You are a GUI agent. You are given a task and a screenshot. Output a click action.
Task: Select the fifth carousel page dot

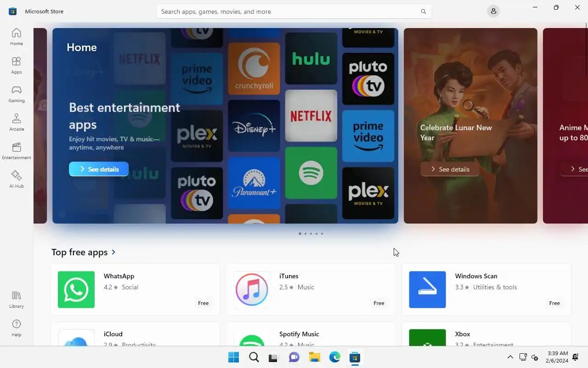(322, 234)
